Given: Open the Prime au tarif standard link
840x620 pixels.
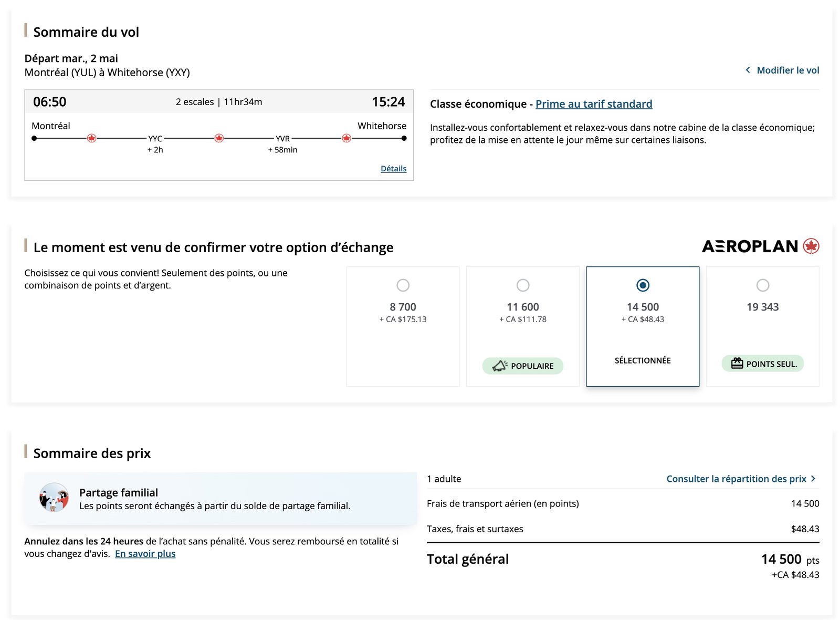Looking at the screenshot, I should (x=594, y=104).
